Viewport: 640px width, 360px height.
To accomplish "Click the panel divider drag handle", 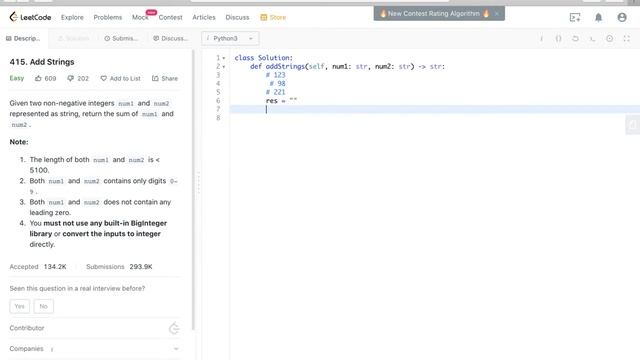I will [x=199, y=182].
